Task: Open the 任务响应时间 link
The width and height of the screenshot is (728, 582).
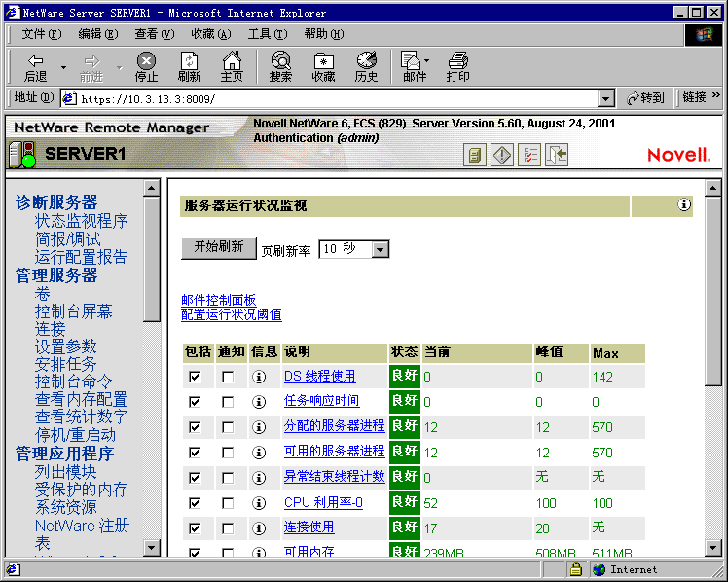Action: click(x=321, y=401)
